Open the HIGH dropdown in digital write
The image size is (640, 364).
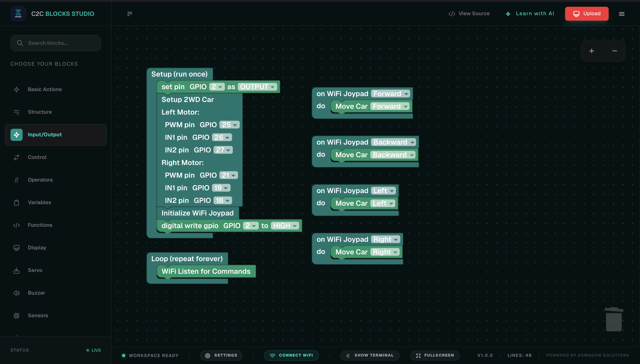click(285, 226)
